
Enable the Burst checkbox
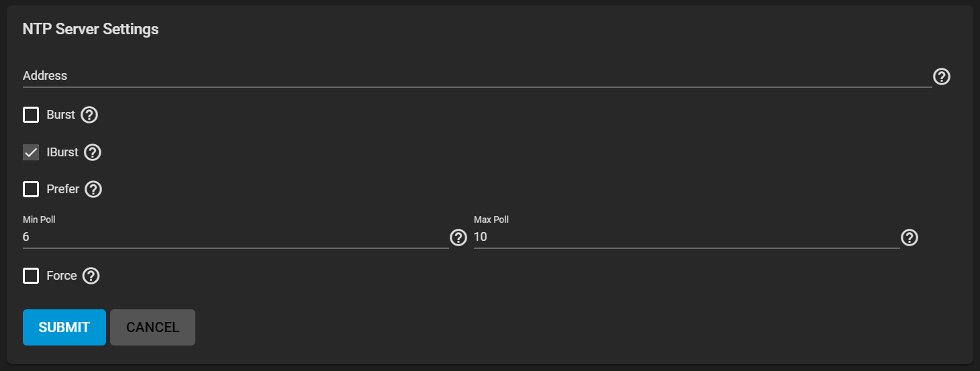click(x=31, y=115)
